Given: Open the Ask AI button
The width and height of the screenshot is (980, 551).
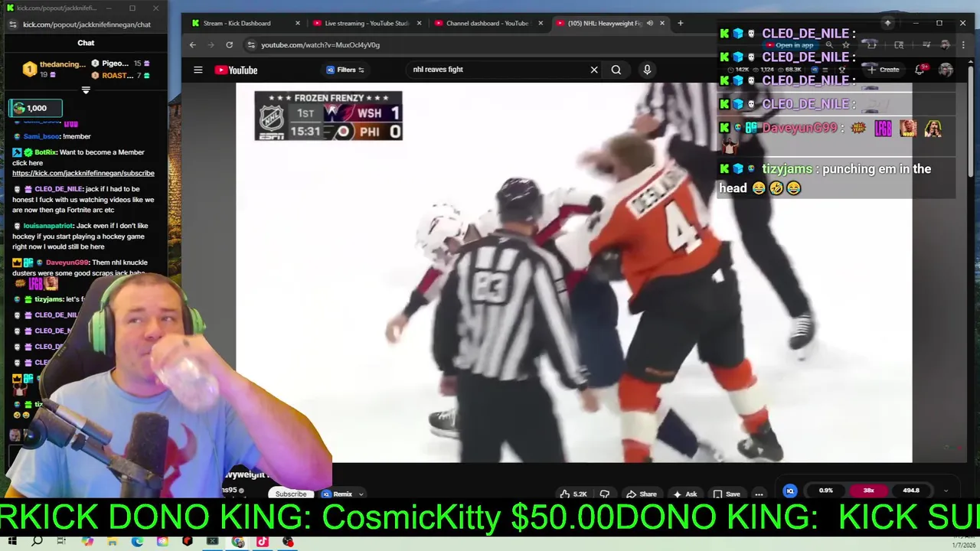Looking at the screenshot, I should tap(685, 494).
